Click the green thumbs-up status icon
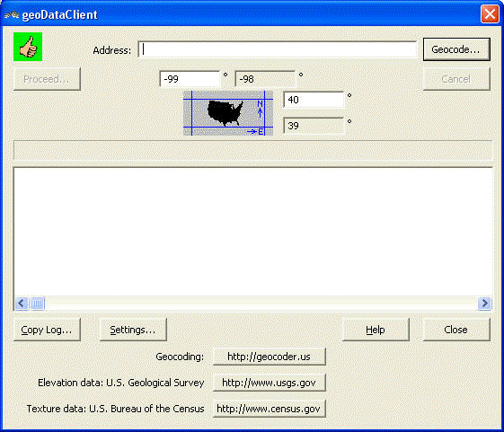 click(28, 47)
